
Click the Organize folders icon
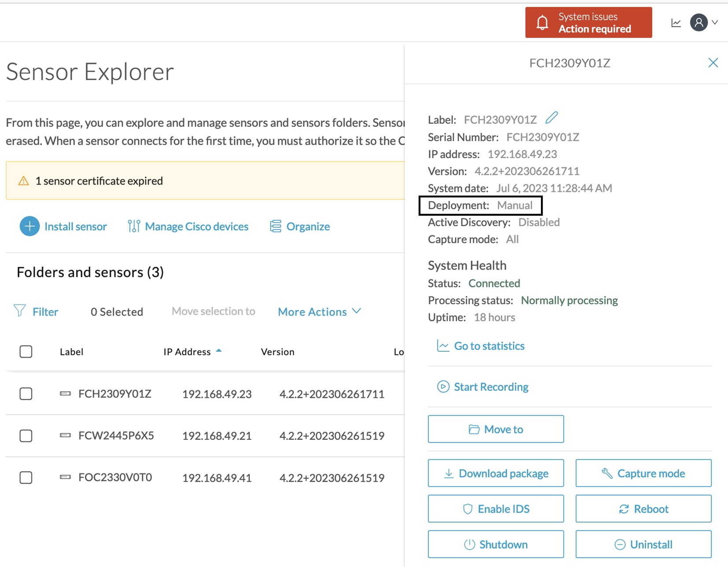pyautogui.click(x=276, y=226)
